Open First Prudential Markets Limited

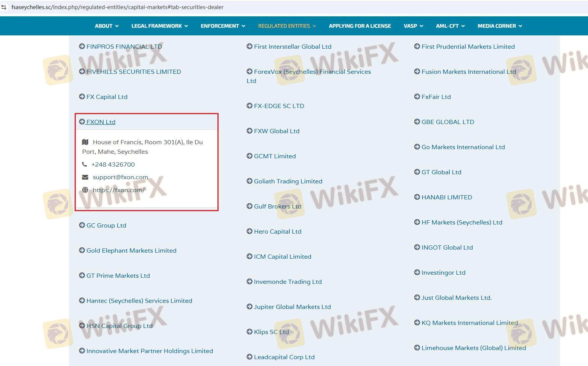[464, 46]
